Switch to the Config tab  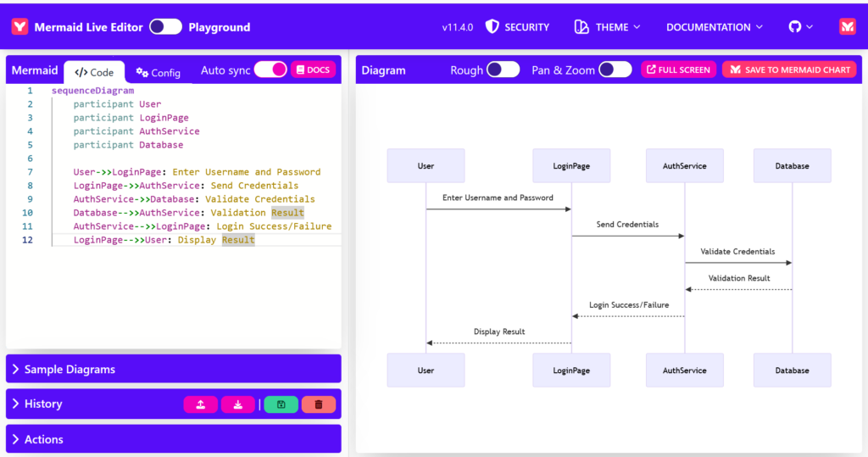point(158,72)
